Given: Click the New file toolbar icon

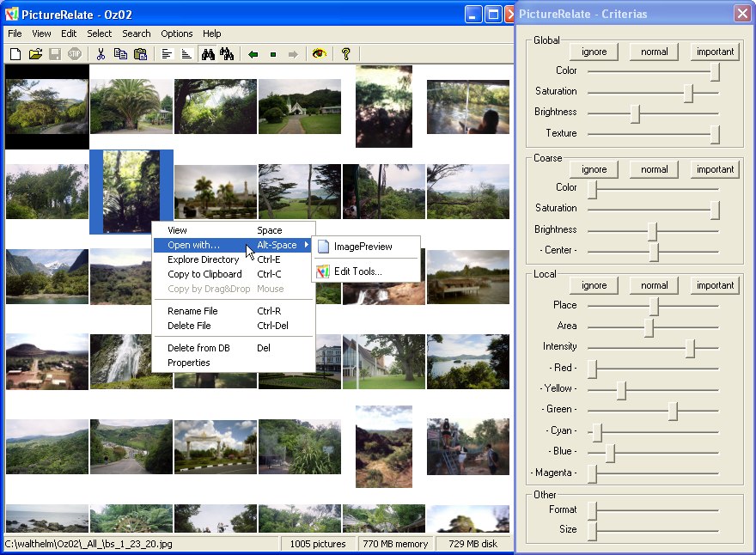Looking at the screenshot, I should [15, 54].
